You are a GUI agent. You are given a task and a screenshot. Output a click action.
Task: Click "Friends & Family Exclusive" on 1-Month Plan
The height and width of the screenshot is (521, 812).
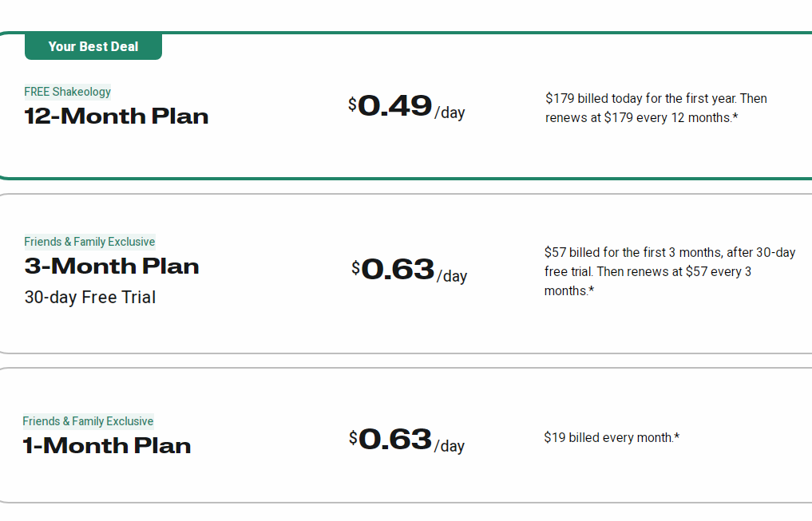tap(88, 421)
